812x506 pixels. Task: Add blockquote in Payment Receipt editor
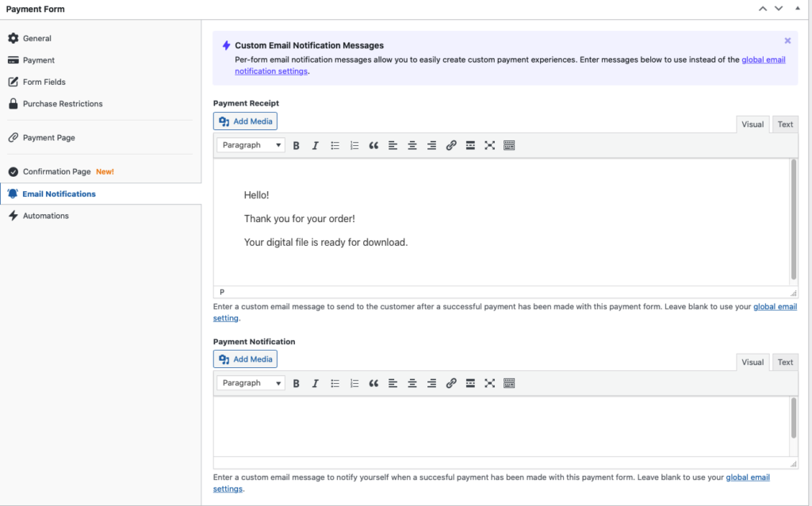[x=373, y=146]
